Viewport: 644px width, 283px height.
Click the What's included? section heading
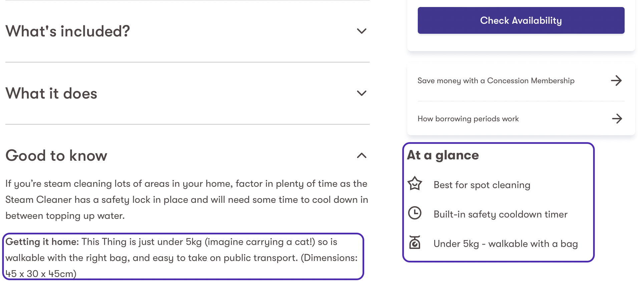[x=68, y=31]
